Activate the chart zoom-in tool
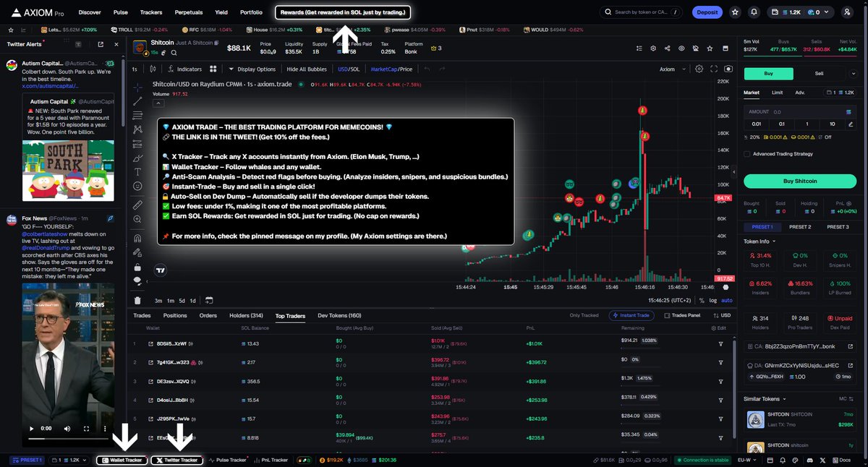Image resolution: width=868 pixels, height=467 pixels. pyautogui.click(x=137, y=219)
